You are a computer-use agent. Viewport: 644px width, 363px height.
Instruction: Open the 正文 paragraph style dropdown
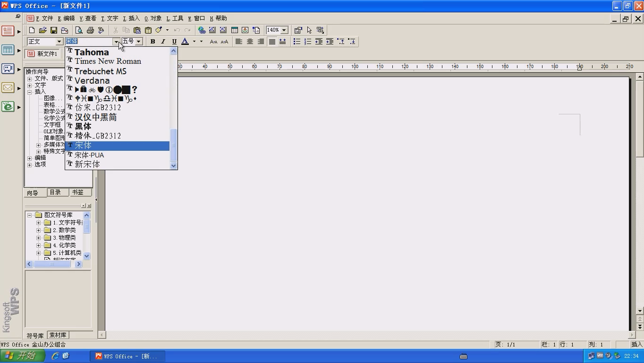click(59, 42)
